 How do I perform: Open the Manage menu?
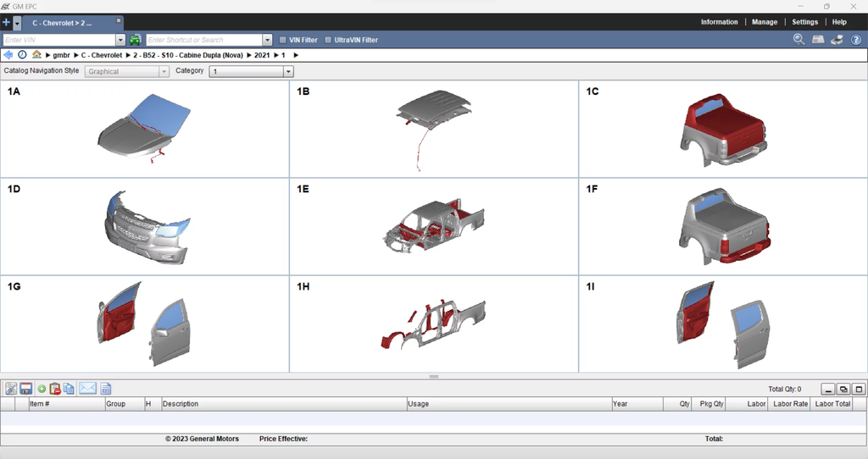tap(765, 22)
